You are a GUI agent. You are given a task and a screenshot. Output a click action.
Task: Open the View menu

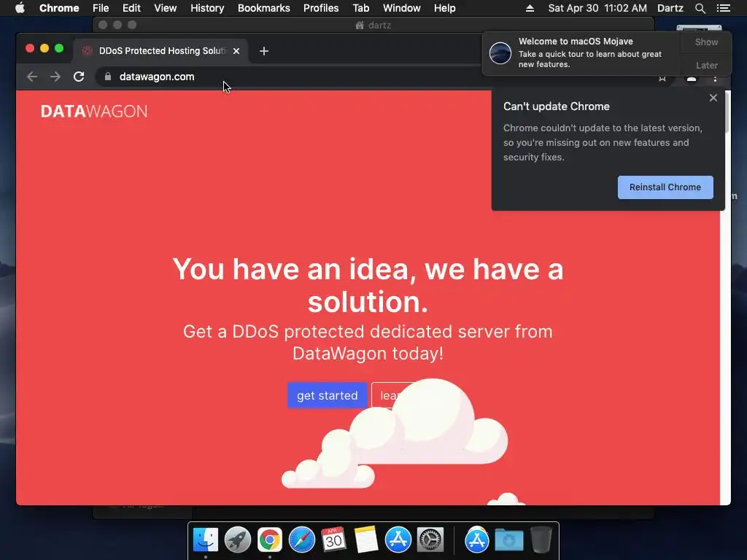[166, 8]
